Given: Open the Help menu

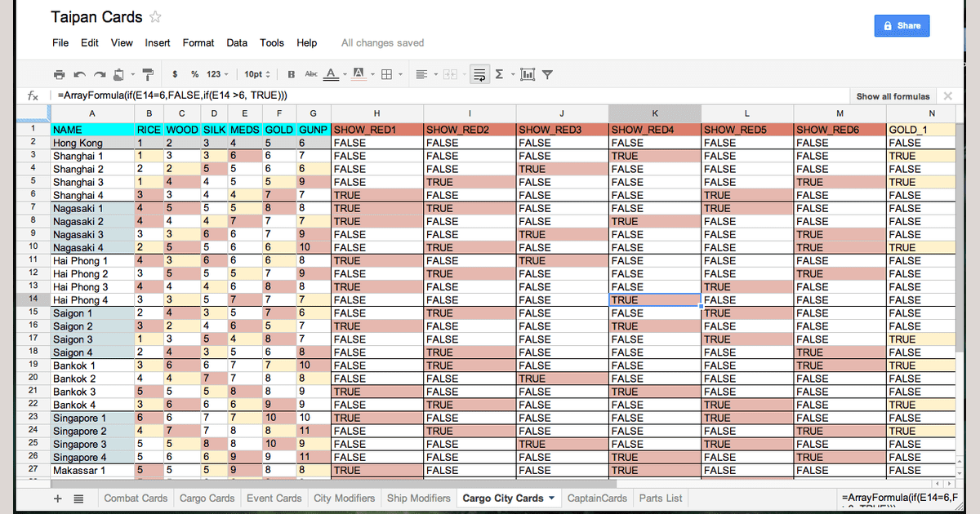Looking at the screenshot, I should tap(307, 42).
